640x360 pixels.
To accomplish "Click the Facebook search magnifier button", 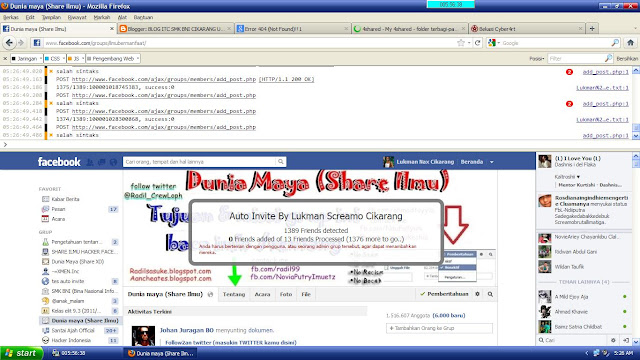I will pos(280,162).
